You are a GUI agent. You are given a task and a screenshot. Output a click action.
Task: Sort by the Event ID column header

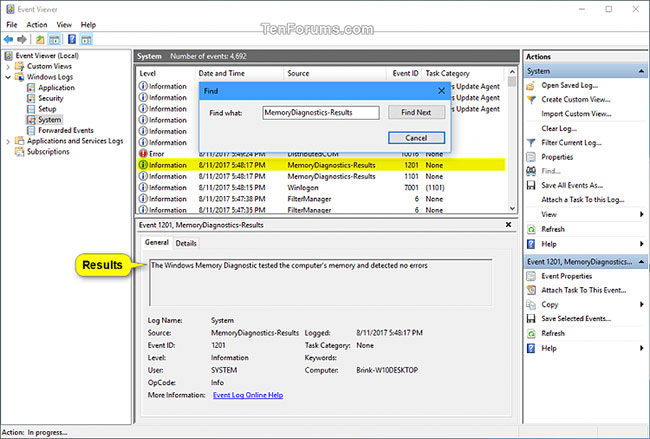pos(405,73)
